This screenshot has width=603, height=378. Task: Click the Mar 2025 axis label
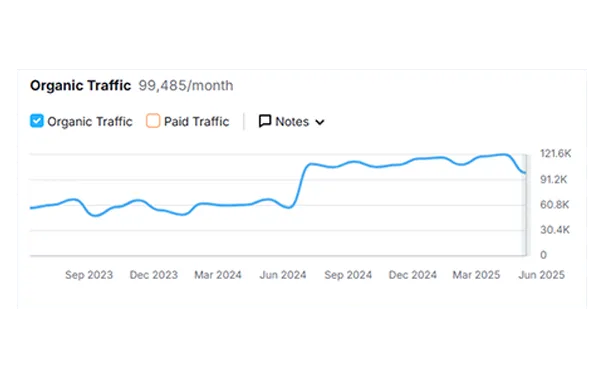tap(476, 275)
